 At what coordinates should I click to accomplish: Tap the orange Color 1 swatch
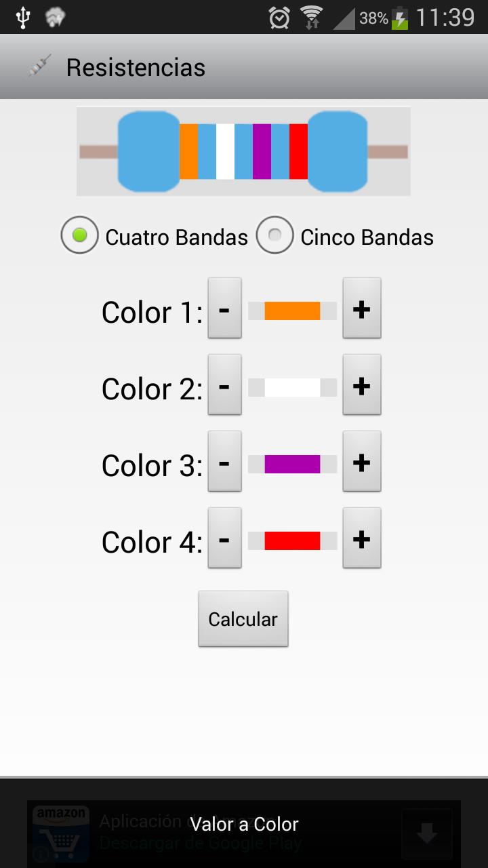click(x=292, y=311)
